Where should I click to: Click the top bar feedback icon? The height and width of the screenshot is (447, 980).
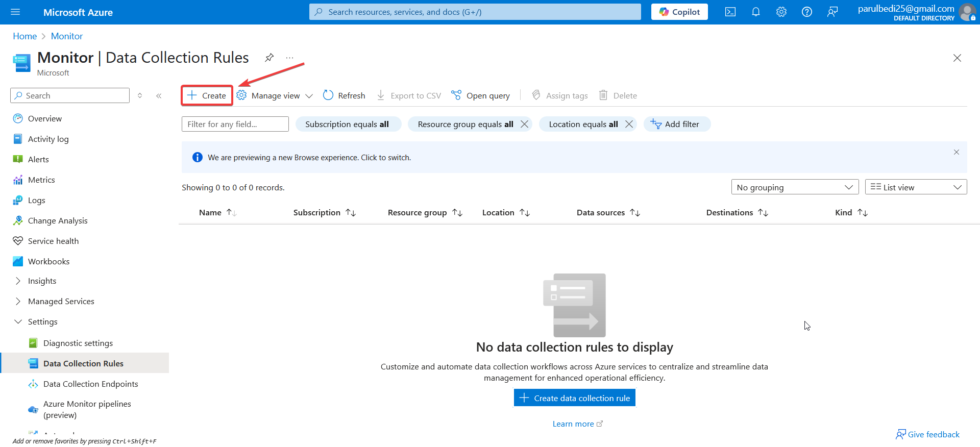[832, 12]
